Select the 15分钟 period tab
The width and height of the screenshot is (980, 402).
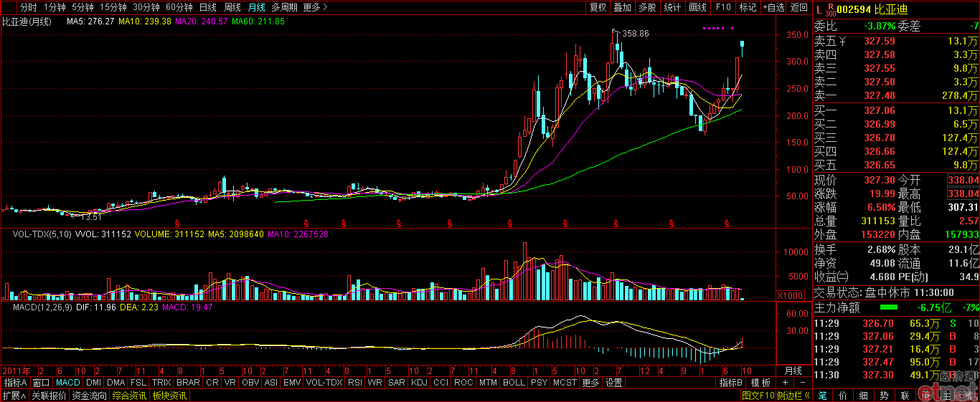click(x=113, y=7)
